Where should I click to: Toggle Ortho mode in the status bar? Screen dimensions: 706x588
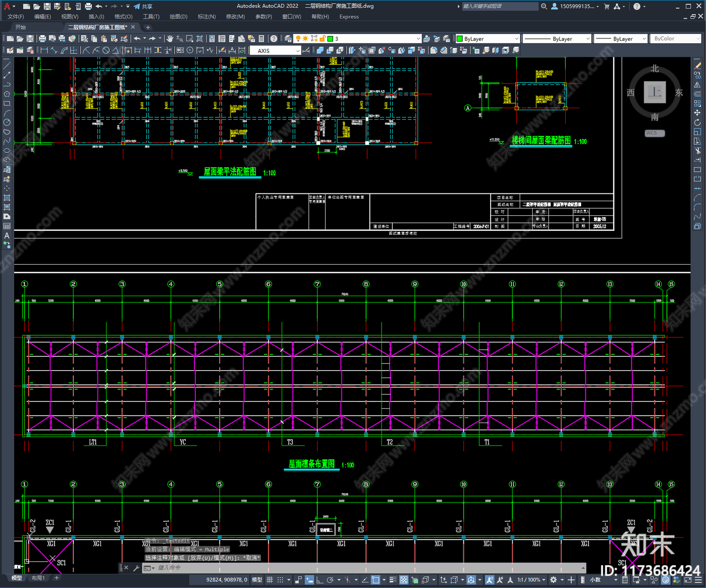(x=319, y=580)
